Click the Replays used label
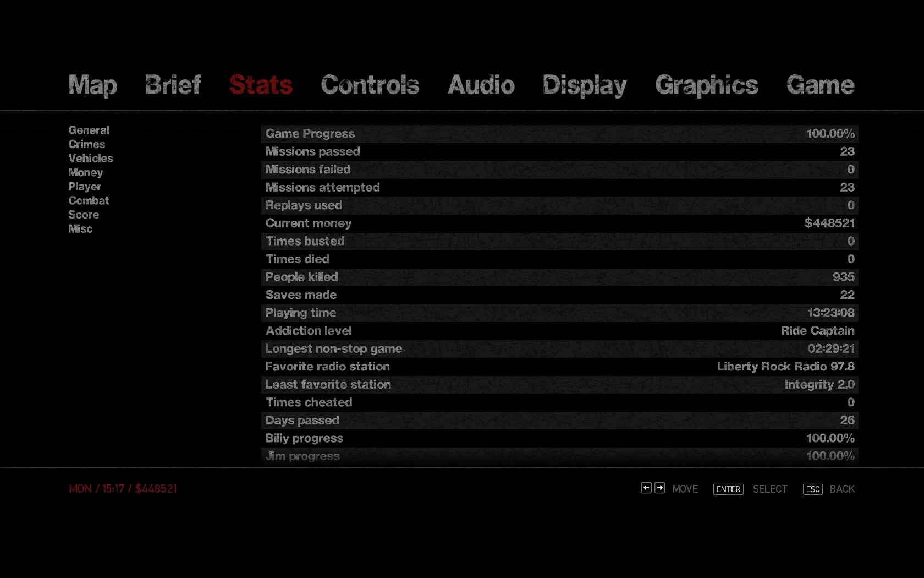Image resolution: width=924 pixels, height=578 pixels. click(x=304, y=205)
